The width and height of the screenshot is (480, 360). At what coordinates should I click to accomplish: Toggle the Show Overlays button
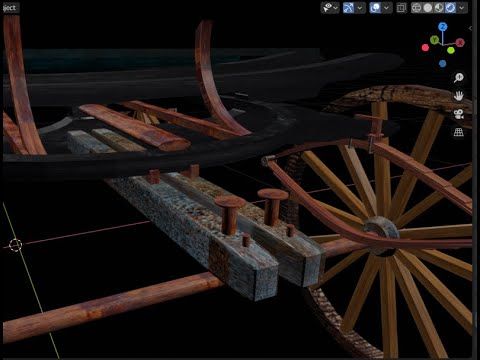tap(375, 8)
